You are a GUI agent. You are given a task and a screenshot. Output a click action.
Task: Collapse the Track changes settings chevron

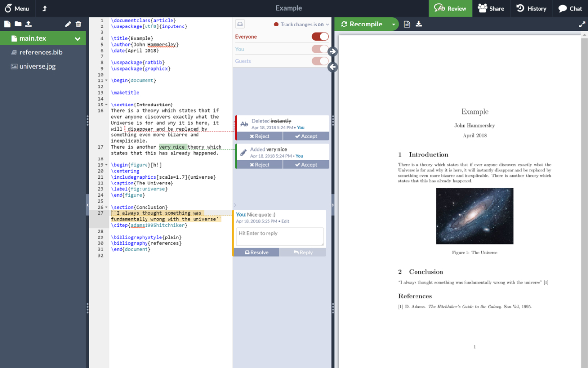pyautogui.click(x=327, y=24)
